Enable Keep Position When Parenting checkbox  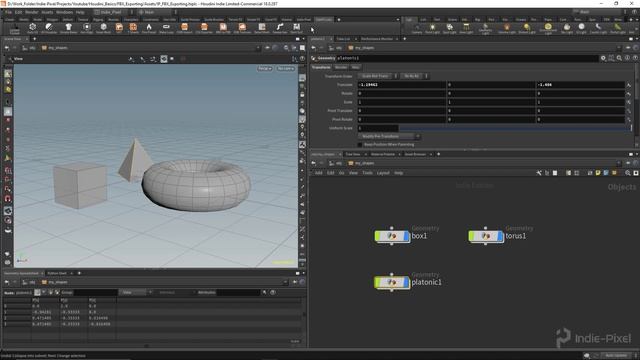(x=360, y=144)
